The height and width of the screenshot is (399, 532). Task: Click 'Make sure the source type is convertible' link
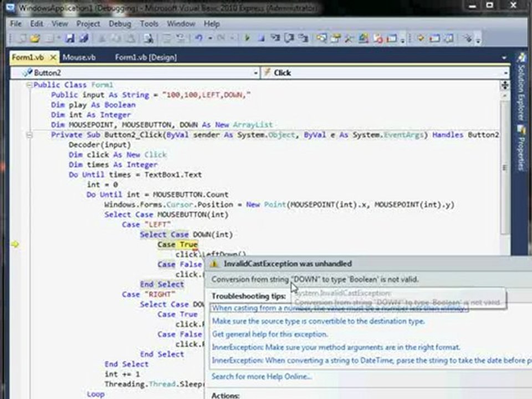point(318,321)
